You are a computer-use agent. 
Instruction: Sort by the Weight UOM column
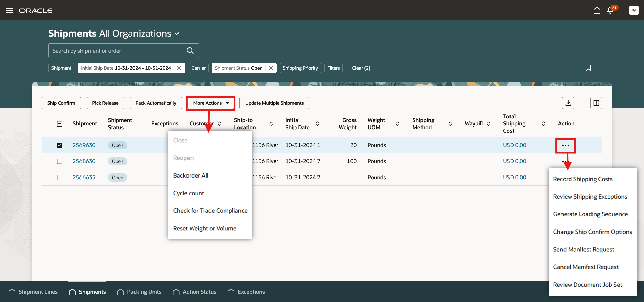pyautogui.click(x=398, y=124)
